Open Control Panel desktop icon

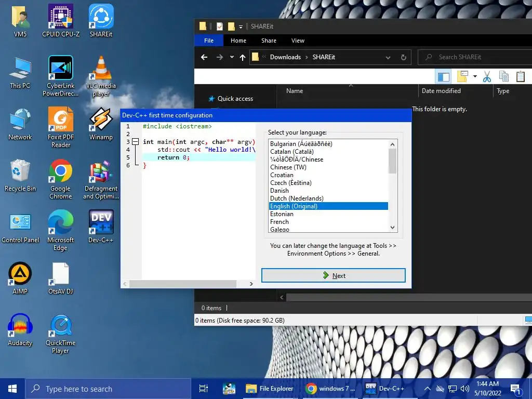pos(20,228)
